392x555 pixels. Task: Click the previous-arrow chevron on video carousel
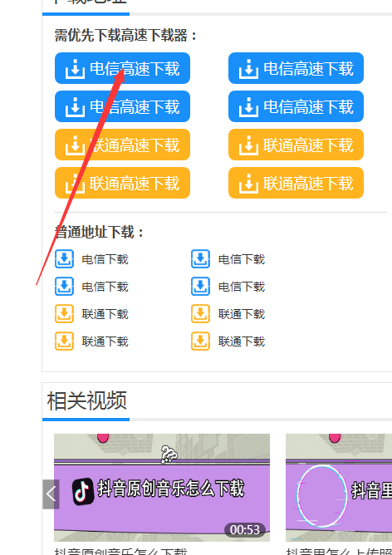(51, 494)
